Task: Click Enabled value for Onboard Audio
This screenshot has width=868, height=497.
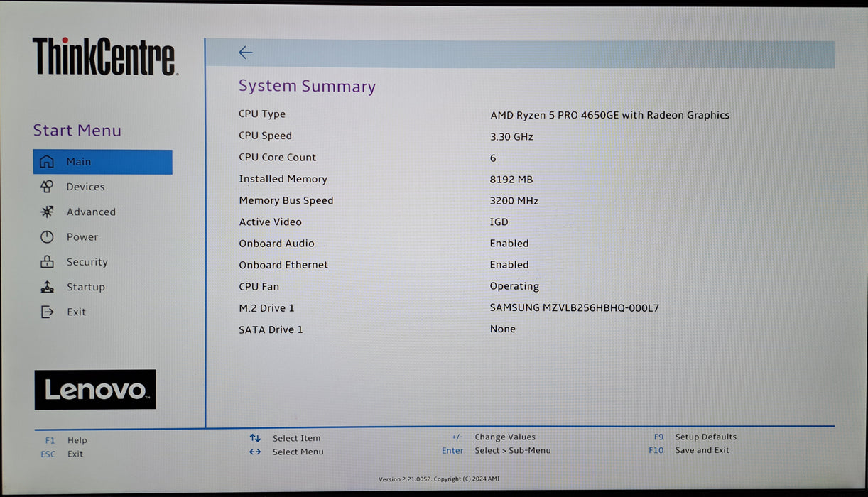Action: tap(509, 243)
